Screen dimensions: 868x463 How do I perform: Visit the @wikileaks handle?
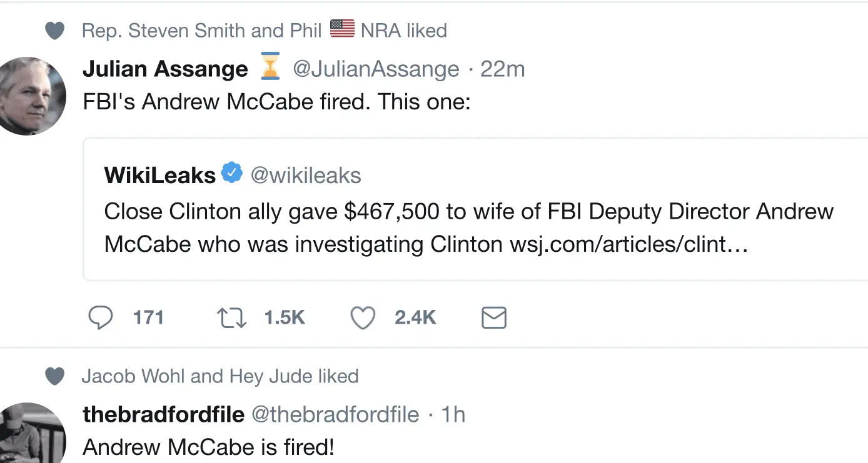(x=306, y=175)
